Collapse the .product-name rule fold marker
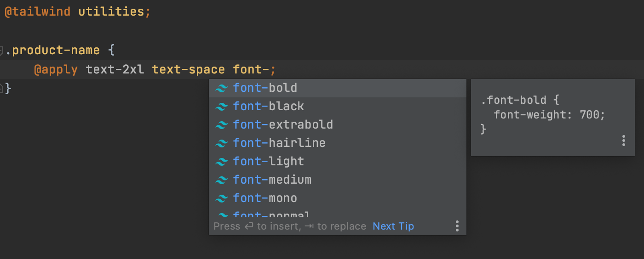This screenshot has width=644, height=259. point(2,51)
